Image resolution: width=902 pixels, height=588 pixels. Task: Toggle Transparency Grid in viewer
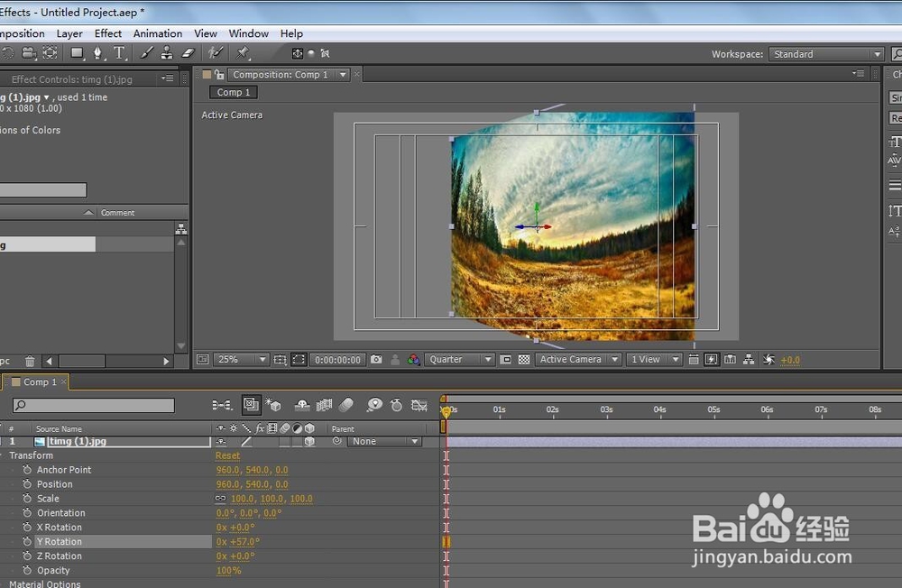tap(524, 360)
